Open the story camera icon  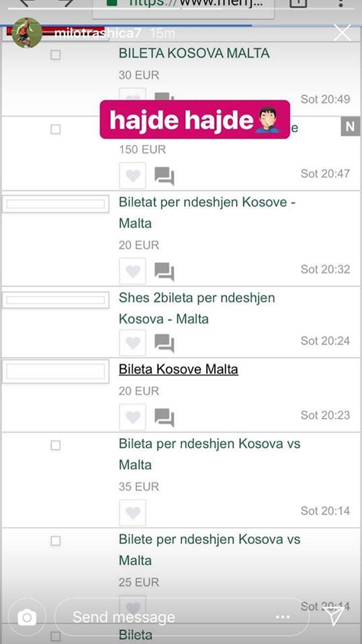tap(27, 617)
